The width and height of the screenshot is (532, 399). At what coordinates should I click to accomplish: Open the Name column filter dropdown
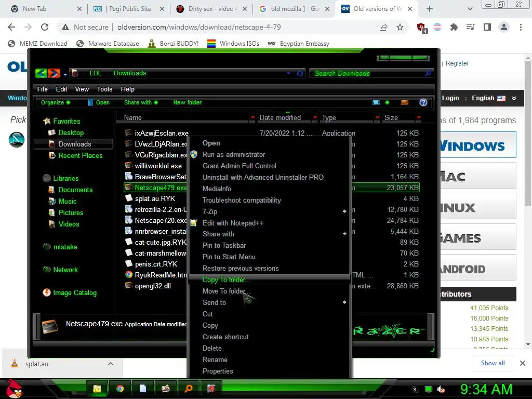pos(252,117)
